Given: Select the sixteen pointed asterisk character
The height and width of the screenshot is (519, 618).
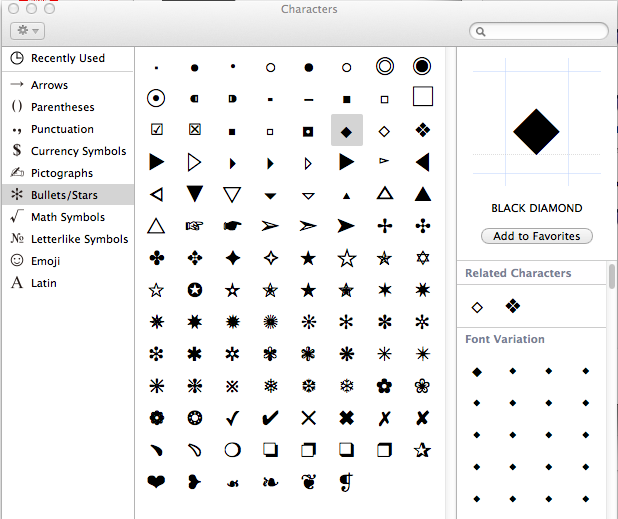Looking at the screenshot, I should 271,322.
